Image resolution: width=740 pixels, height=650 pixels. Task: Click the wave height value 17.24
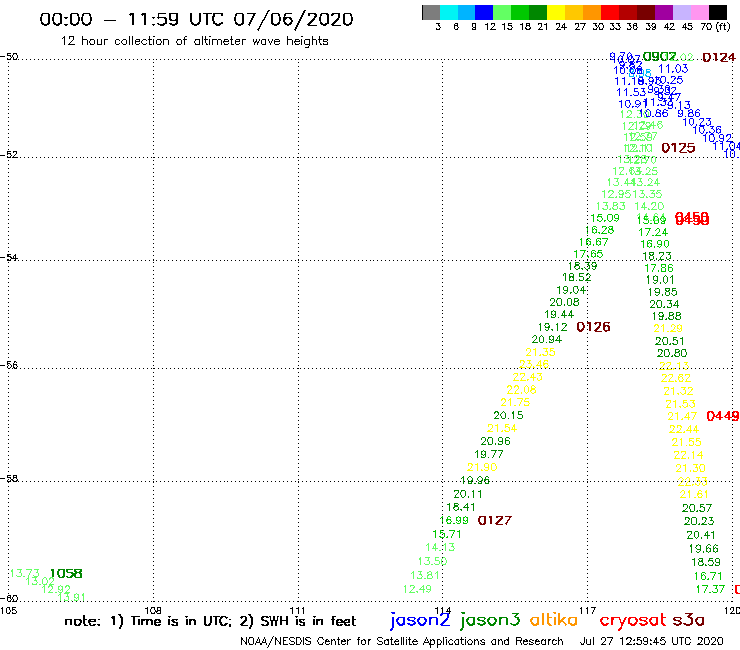click(x=653, y=232)
